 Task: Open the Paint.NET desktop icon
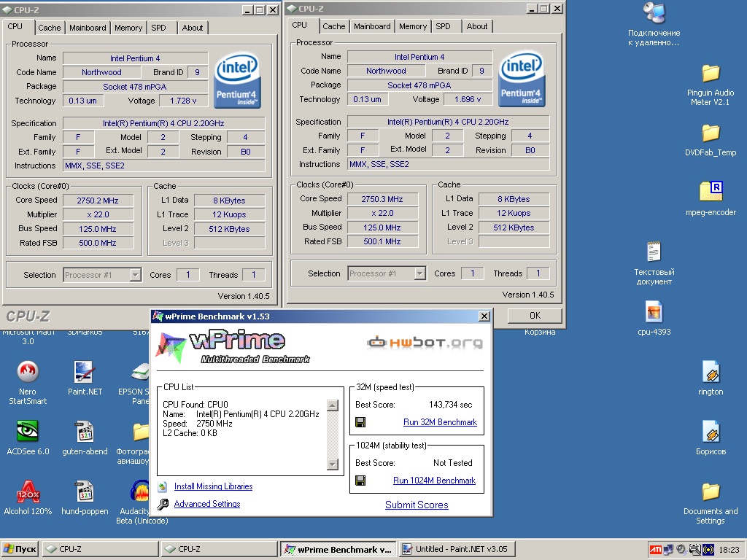click(85, 371)
